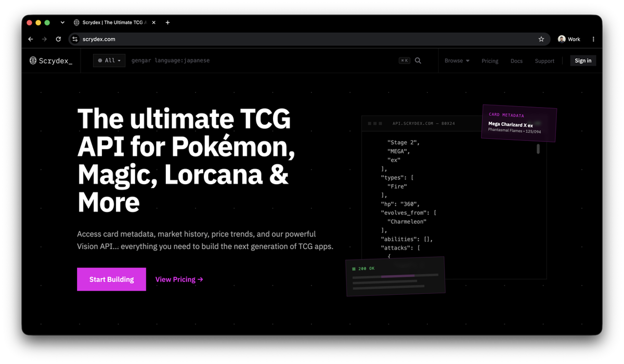Click the "attacks": [ line
The height and width of the screenshot is (364, 624).
[400, 248]
